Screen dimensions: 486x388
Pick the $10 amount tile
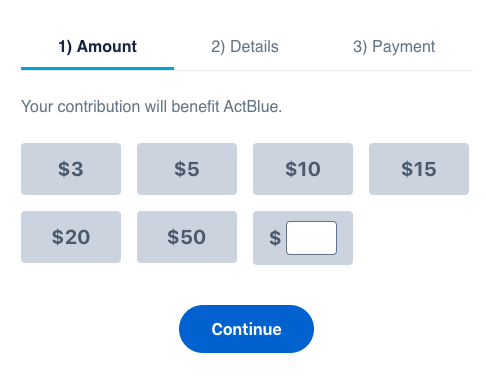click(303, 169)
